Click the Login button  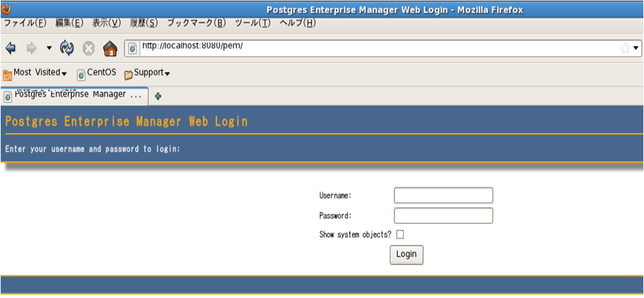(406, 255)
